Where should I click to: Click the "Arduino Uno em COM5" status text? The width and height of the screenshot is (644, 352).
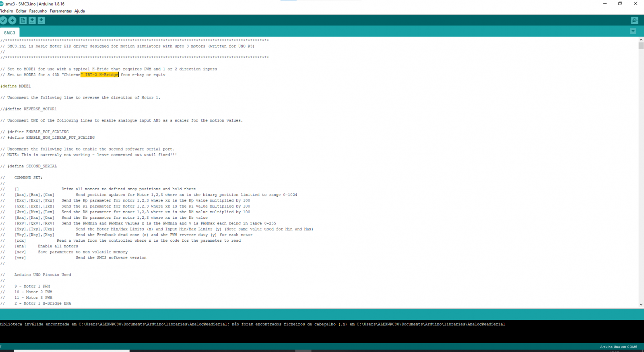(x=619, y=347)
